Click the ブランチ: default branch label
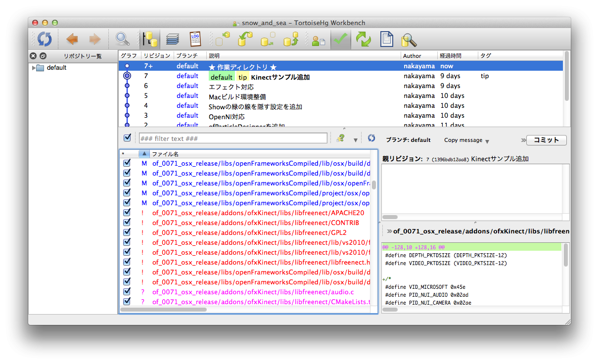This screenshot has height=364, width=599. (408, 140)
